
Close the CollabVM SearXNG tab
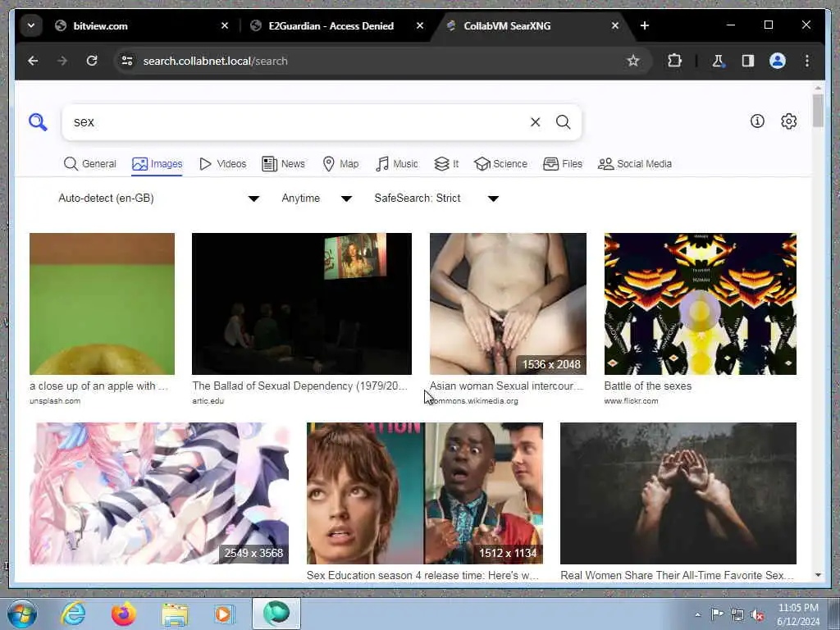(x=615, y=25)
